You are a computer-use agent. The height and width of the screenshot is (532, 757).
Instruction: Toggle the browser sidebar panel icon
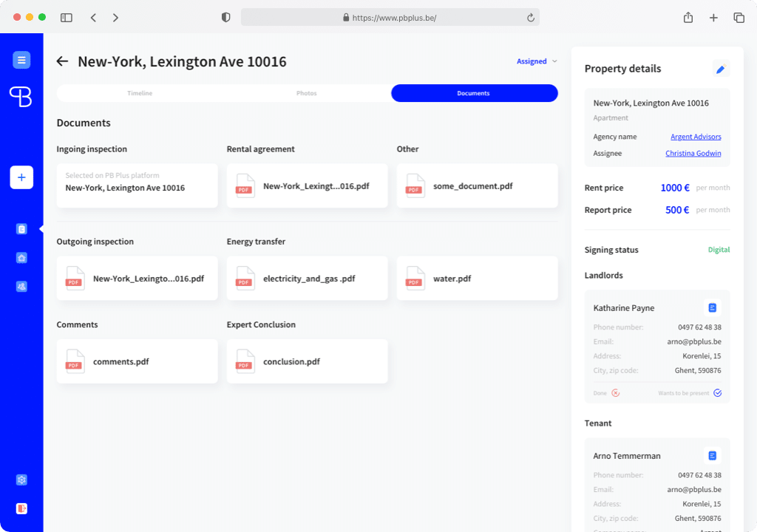pyautogui.click(x=66, y=18)
